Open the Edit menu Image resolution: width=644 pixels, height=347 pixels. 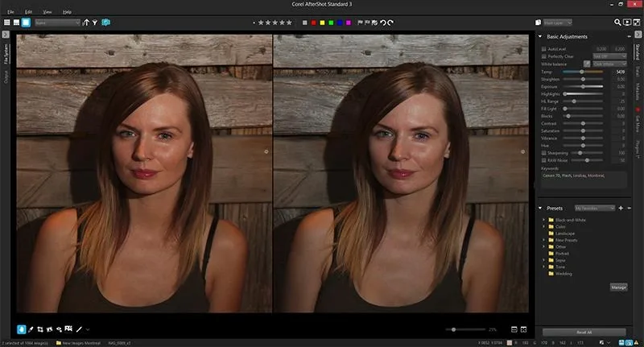[28, 12]
